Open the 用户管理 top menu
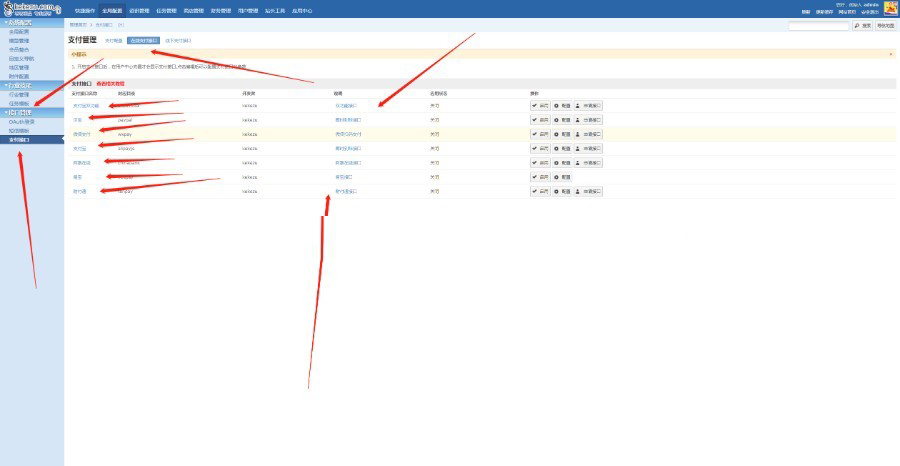 tap(247, 11)
